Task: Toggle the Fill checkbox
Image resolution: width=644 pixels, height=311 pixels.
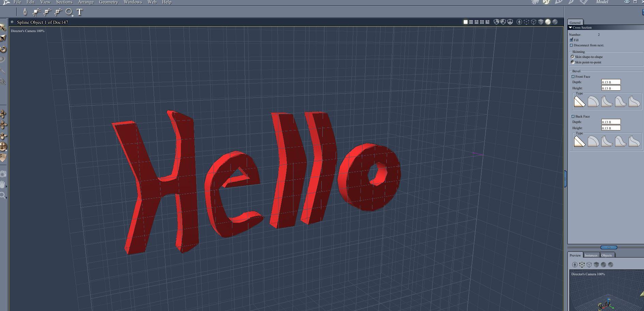Action: tap(571, 40)
